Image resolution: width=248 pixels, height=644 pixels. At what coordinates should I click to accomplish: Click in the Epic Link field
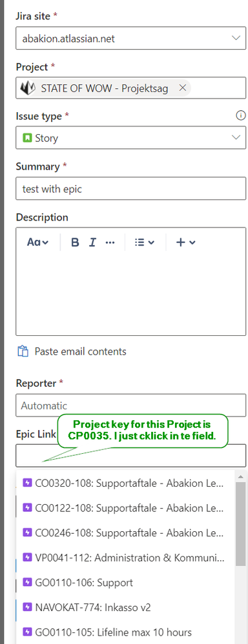(131, 456)
